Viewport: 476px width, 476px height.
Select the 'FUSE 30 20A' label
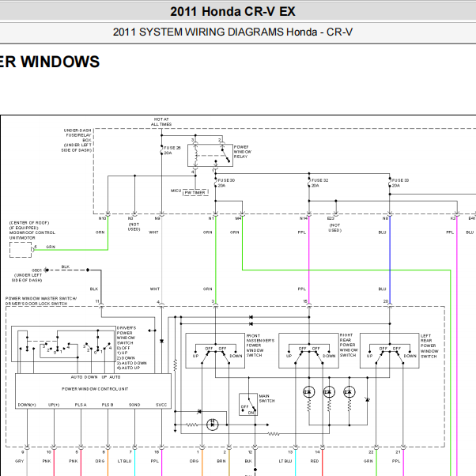coord(226,183)
